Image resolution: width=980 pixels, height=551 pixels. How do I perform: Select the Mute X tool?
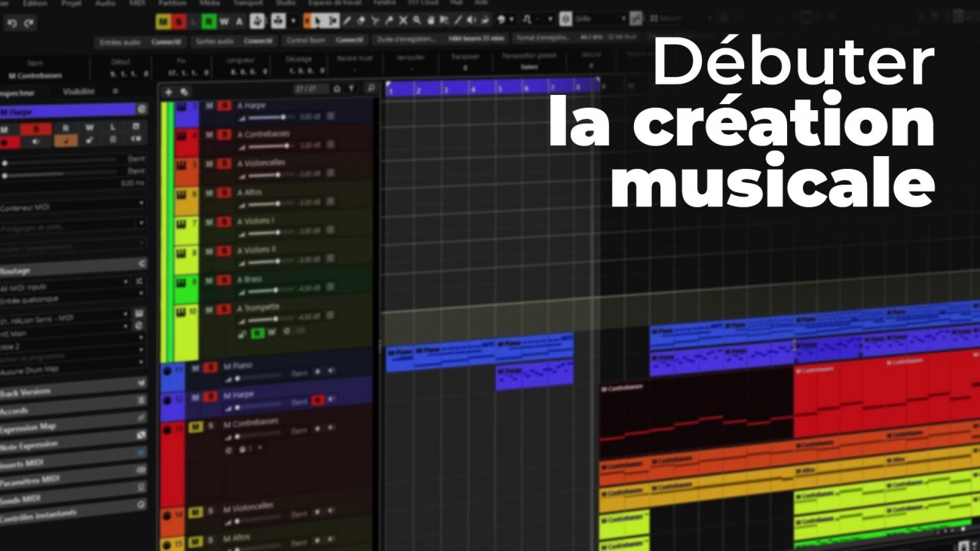403,20
